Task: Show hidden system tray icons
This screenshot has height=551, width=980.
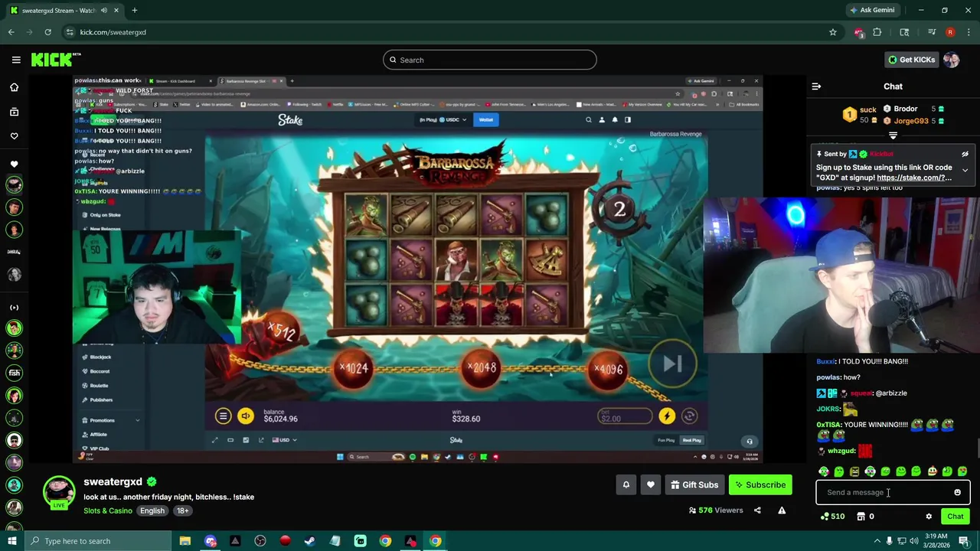Action: coord(877,541)
